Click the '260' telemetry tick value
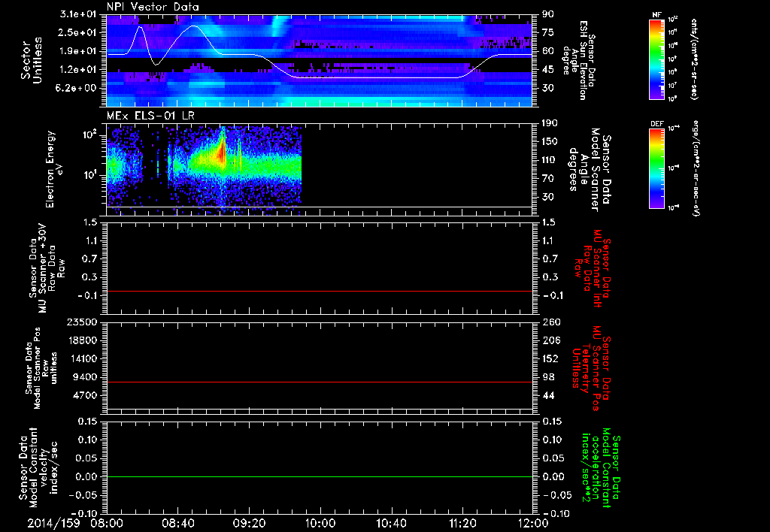This screenshot has width=770, height=532. [550, 322]
